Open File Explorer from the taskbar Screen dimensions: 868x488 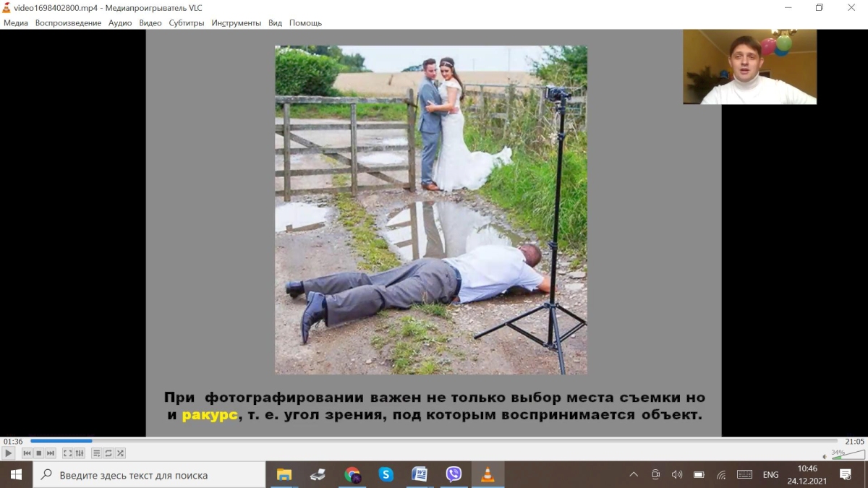click(284, 475)
